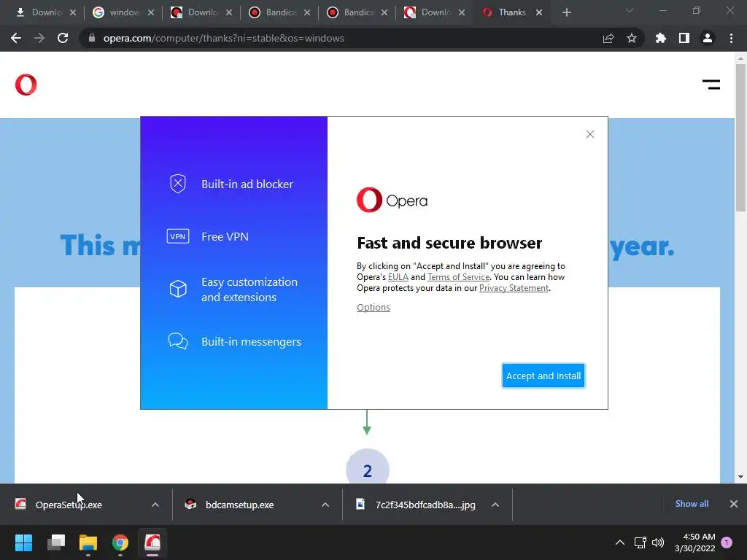Image resolution: width=747 pixels, height=560 pixels.
Task: Open the Chrome extensions puzzle icon
Action: tap(660, 38)
